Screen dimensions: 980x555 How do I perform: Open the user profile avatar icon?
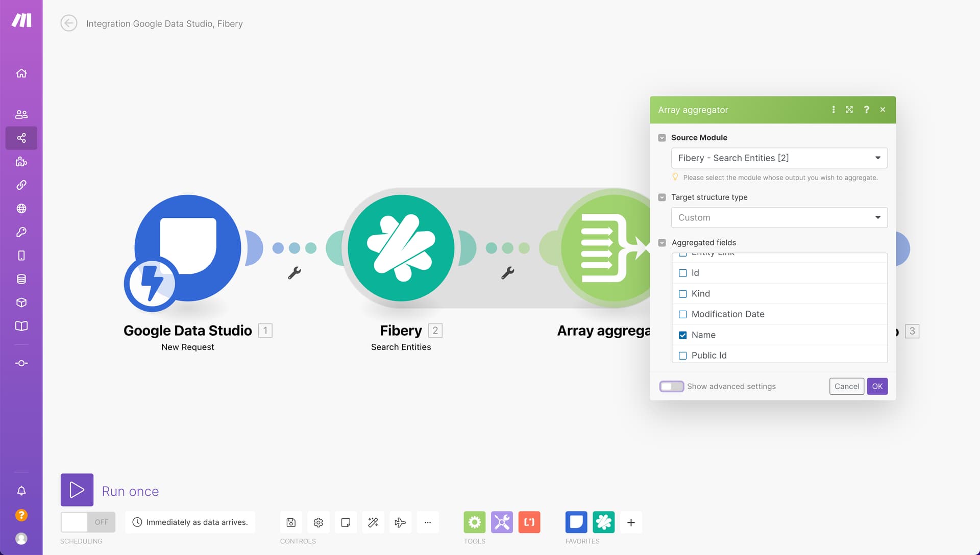click(x=21, y=539)
